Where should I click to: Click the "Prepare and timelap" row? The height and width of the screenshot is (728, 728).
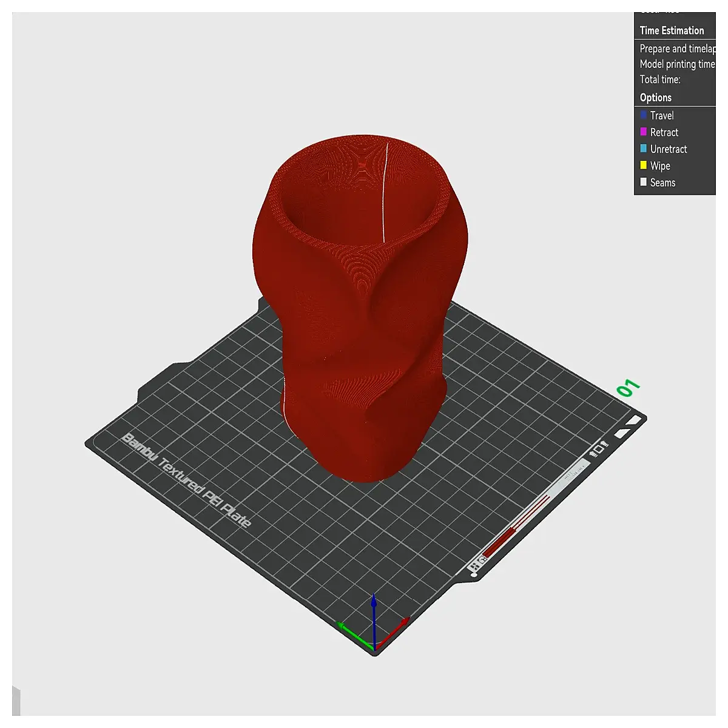point(677,49)
